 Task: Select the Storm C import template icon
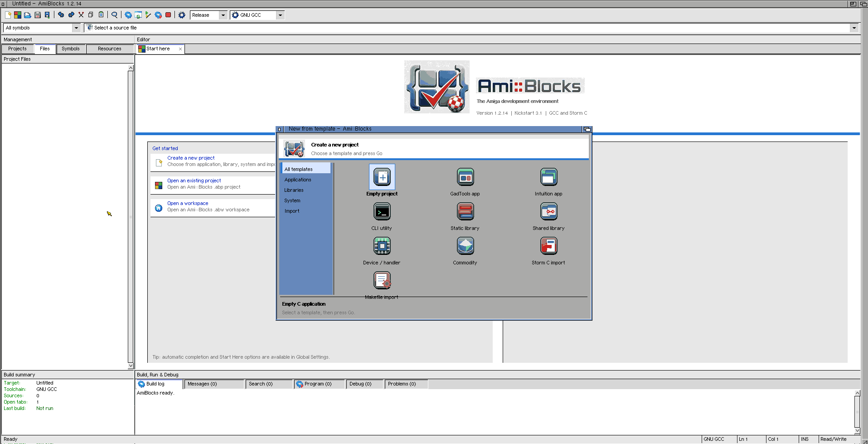click(x=548, y=246)
